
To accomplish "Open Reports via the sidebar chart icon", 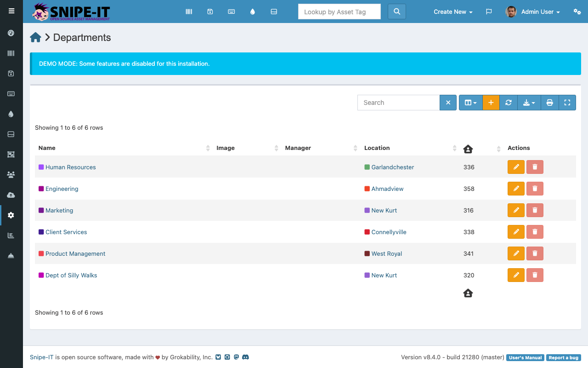I will (11, 236).
